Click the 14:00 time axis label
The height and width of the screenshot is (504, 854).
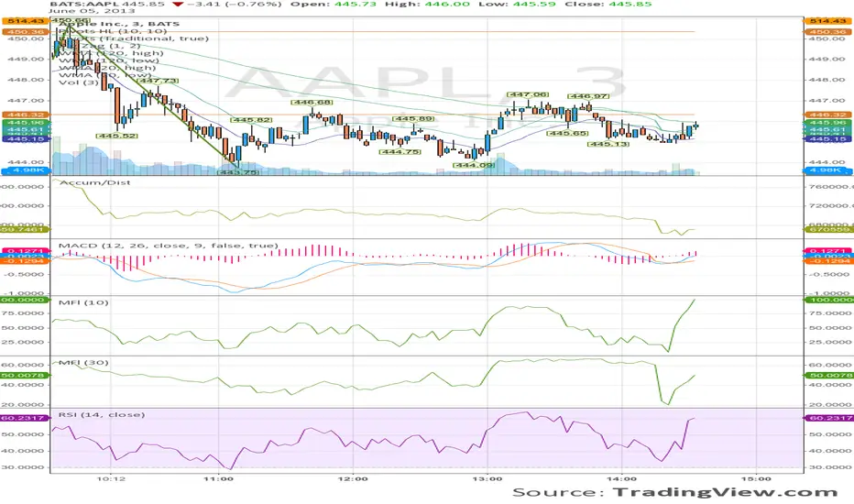pyautogui.click(x=622, y=479)
